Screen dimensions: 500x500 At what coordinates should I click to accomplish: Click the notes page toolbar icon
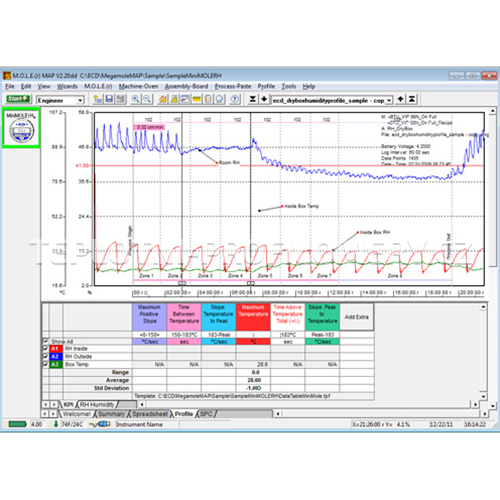(208, 99)
